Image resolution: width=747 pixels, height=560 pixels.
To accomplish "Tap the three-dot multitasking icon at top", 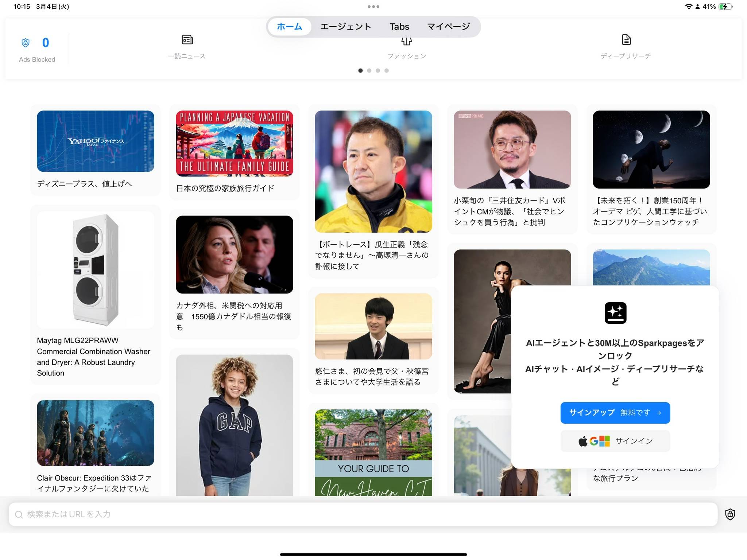I will coord(373,7).
